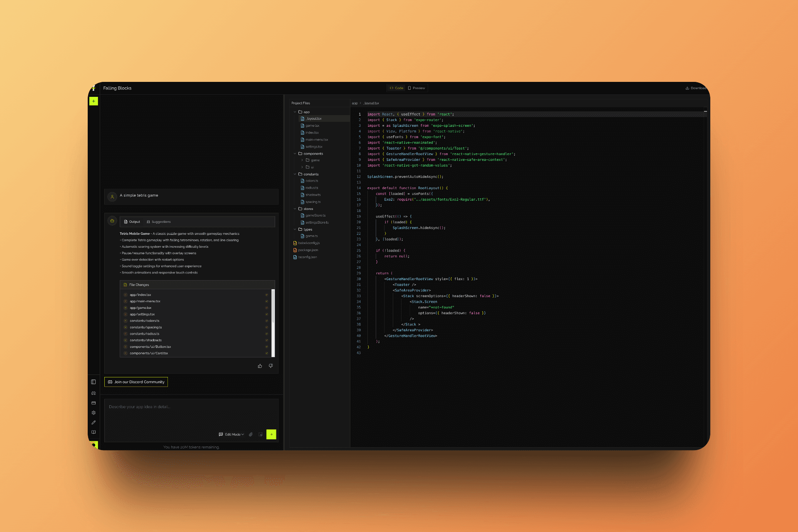Send prompt using the yellow arrow icon
This screenshot has height=532, width=798.
(271, 434)
